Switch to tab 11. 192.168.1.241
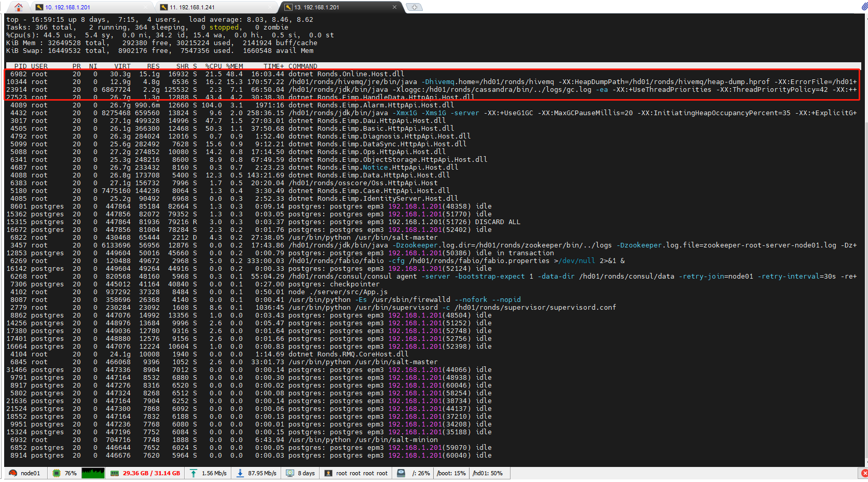The height and width of the screenshot is (482, 868). pyautogui.click(x=192, y=7)
